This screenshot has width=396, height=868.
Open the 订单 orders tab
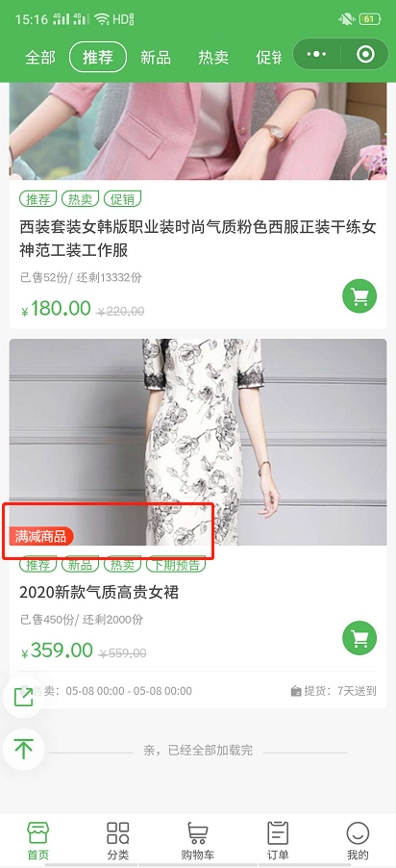(x=278, y=840)
